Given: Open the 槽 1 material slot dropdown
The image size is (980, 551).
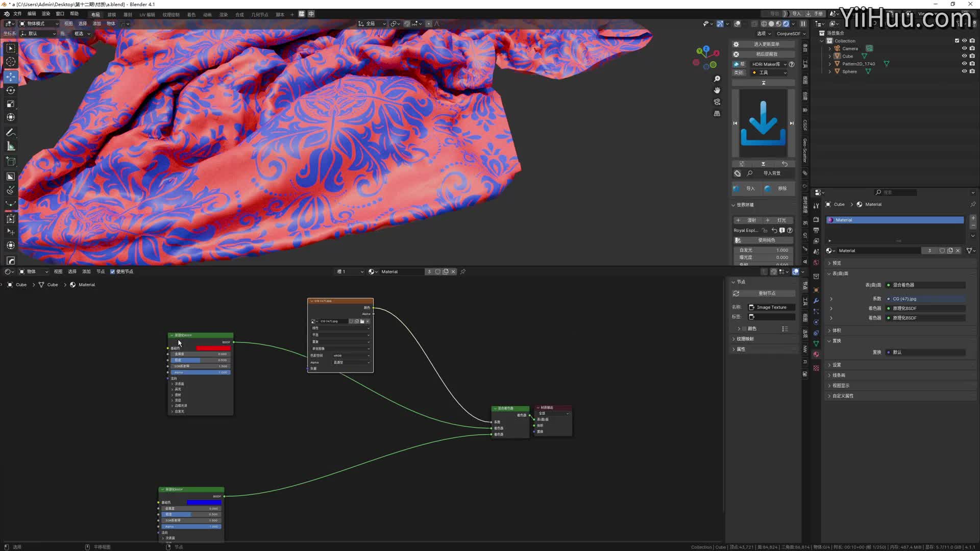Looking at the screenshot, I should pyautogui.click(x=350, y=271).
